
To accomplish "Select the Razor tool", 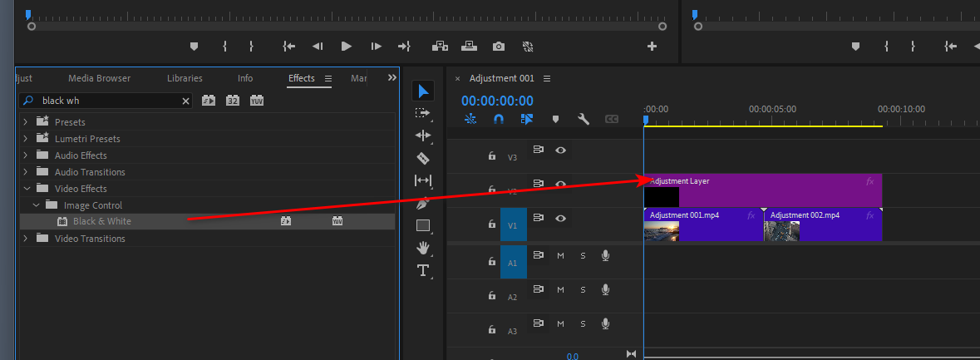I will (x=423, y=158).
